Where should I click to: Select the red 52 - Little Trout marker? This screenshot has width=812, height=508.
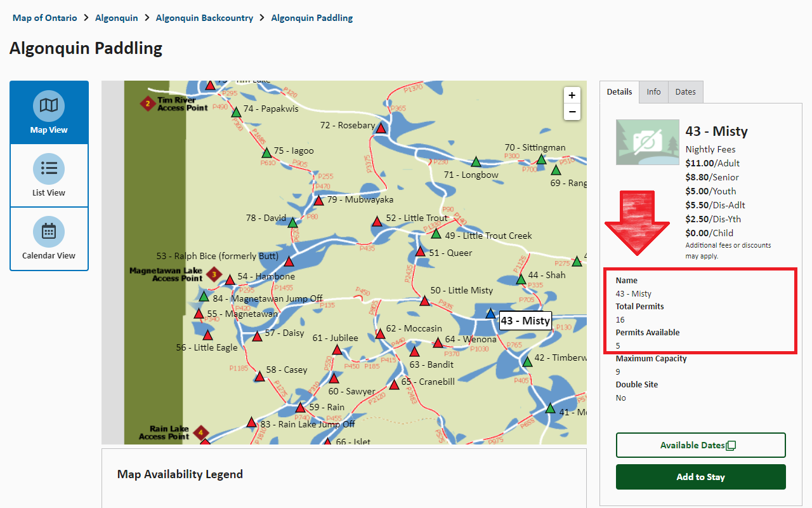click(x=377, y=221)
